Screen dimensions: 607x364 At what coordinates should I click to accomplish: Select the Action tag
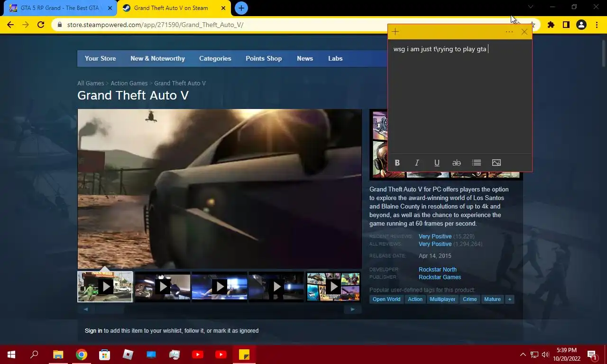click(x=415, y=299)
